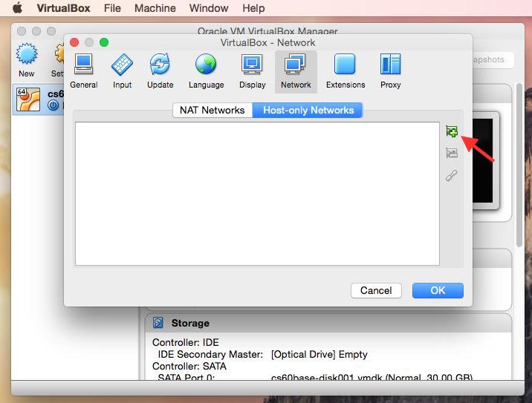Viewport: 532px width, 403px height.
Task: Open the Proxy preferences pane
Action: pos(390,71)
